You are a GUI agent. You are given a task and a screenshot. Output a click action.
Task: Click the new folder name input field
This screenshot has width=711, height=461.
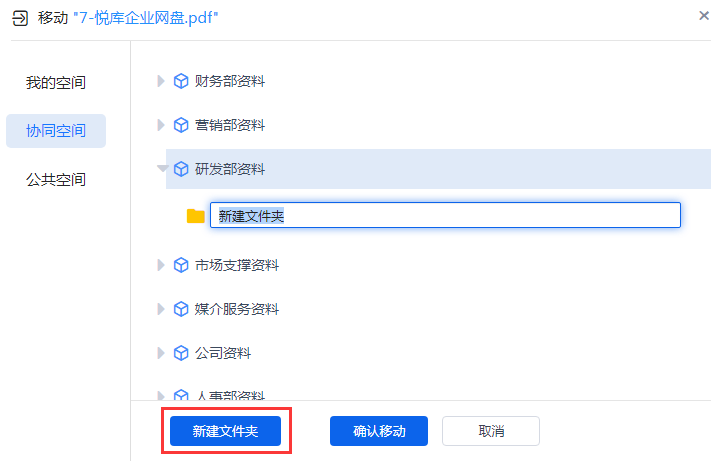445,215
